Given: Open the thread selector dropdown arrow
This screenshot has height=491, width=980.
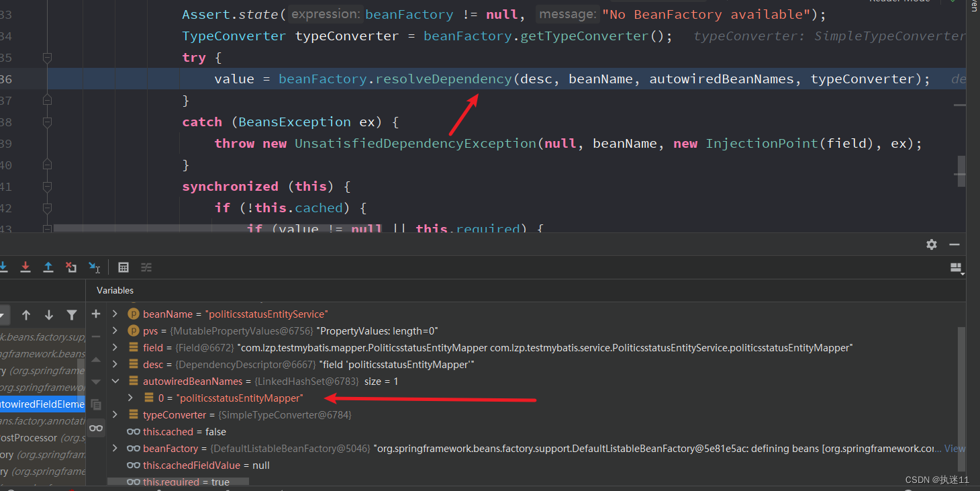Looking at the screenshot, I should point(4,314).
